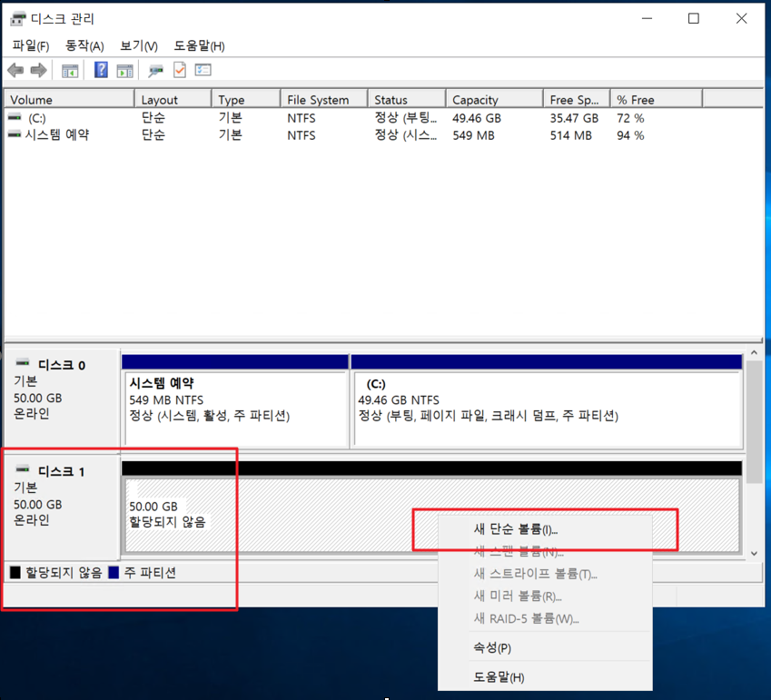Click the Refresh disk connection toolbar icon
Screen dimensions: 771x700
(156, 72)
